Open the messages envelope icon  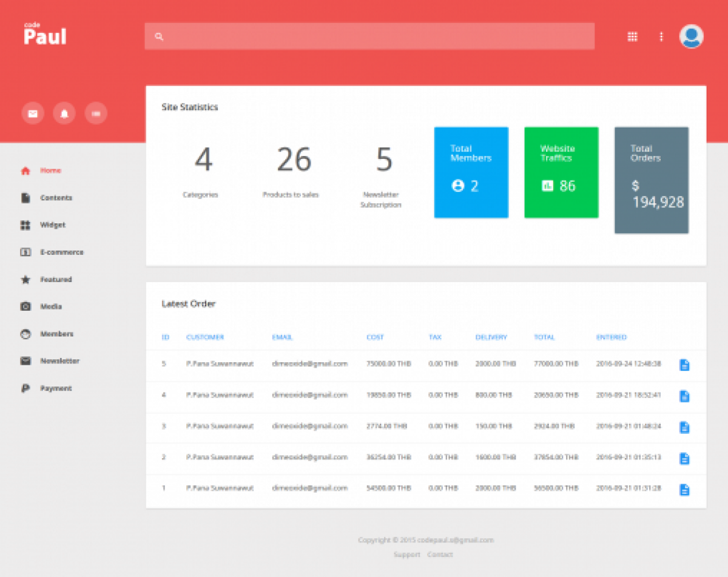point(33,113)
